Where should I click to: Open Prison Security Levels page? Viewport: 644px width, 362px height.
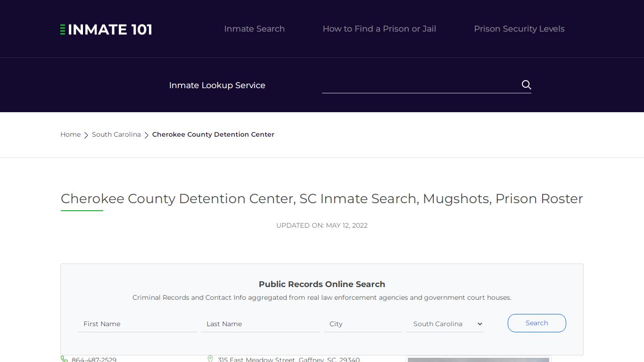click(x=519, y=29)
